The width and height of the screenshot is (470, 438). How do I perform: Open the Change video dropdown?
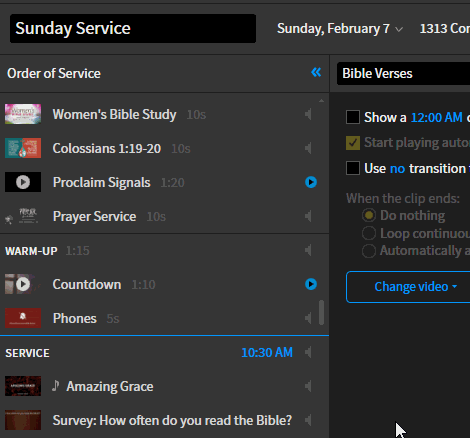coord(415,287)
